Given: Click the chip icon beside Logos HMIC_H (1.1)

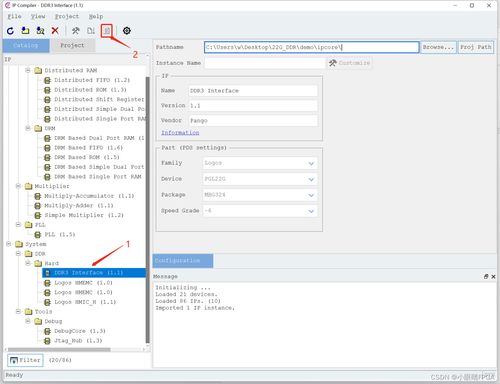Looking at the screenshot, I should (x=47, y=302).
